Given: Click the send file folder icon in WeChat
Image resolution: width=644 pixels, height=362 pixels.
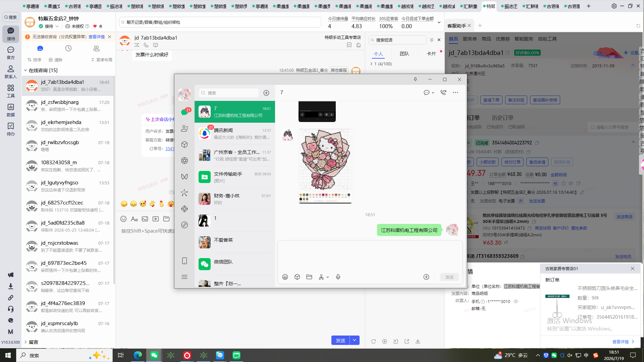Looking at the screenshot, I should pyautogui.click(x=309, y=277).
